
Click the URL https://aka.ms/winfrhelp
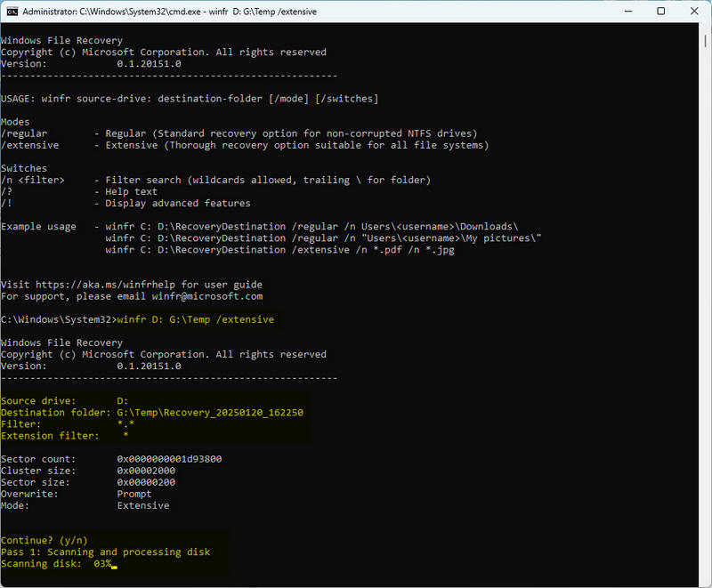105,285
